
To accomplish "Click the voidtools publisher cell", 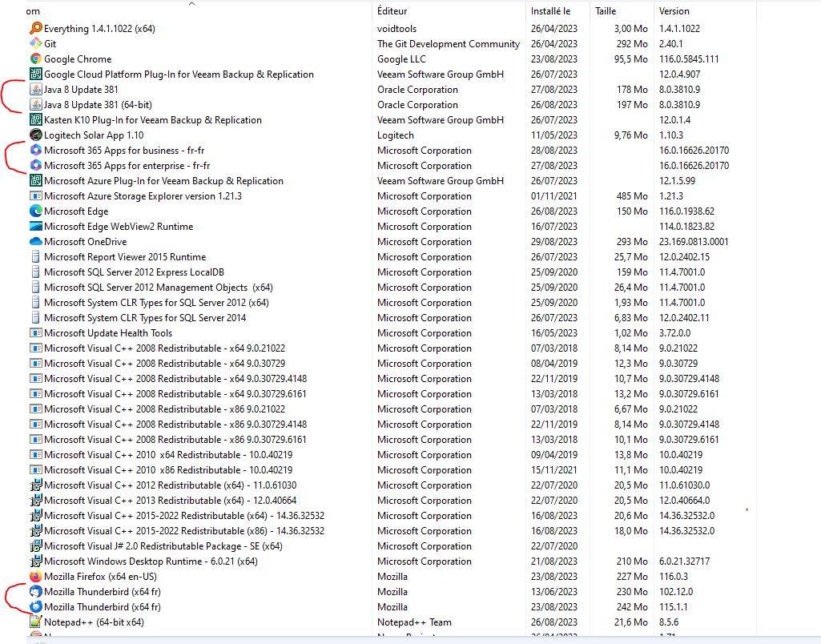I will tap(397, 28).
